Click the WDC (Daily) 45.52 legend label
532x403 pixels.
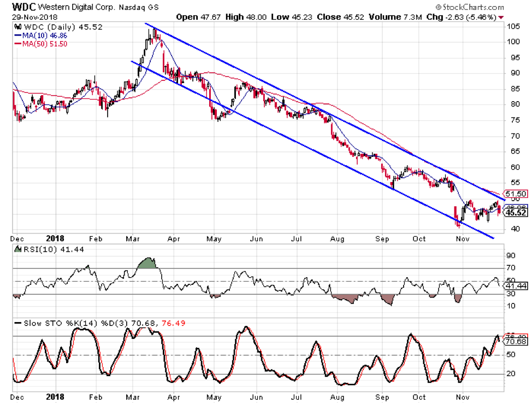[x=63, y=27]
